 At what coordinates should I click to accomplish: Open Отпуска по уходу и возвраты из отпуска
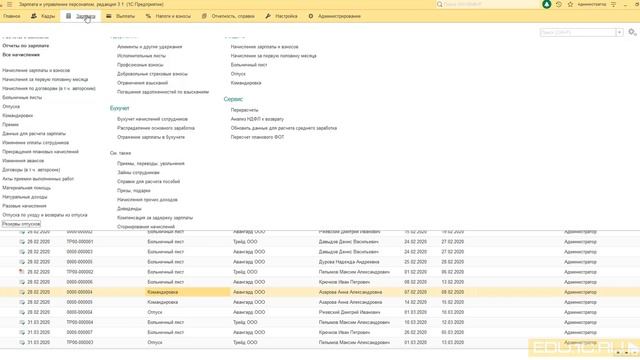coord(45,215)
